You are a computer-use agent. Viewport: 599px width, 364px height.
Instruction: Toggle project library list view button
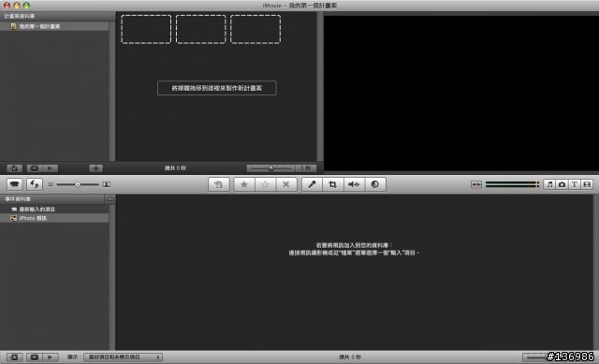coord(15,168)
